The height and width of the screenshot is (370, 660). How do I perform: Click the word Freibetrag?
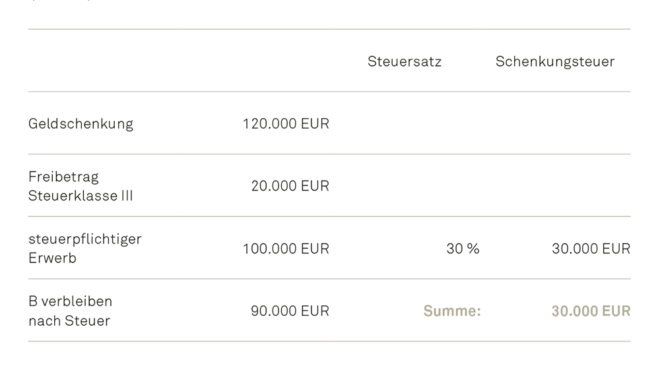(x=64, y=177)
